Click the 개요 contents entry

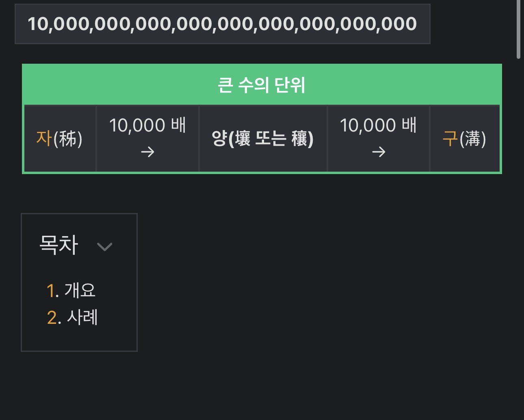[x=80, y=291]
